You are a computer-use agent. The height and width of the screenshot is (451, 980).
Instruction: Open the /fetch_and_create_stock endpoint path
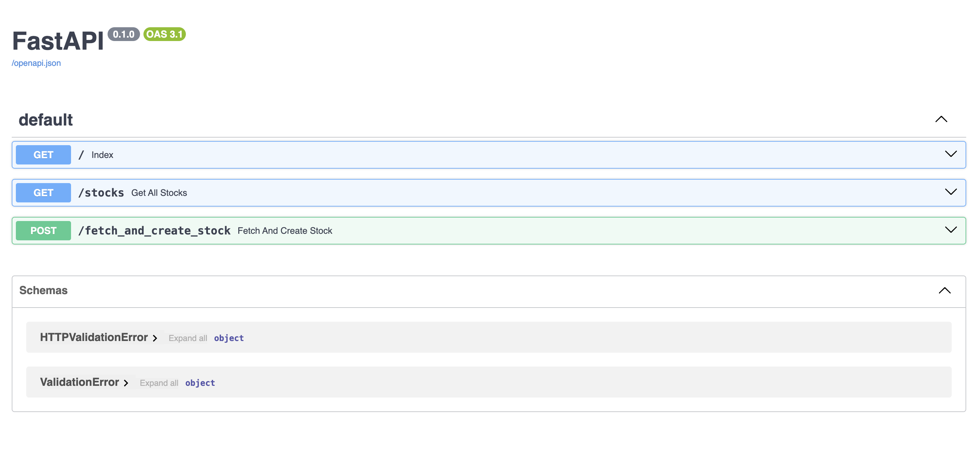point(154,231)
